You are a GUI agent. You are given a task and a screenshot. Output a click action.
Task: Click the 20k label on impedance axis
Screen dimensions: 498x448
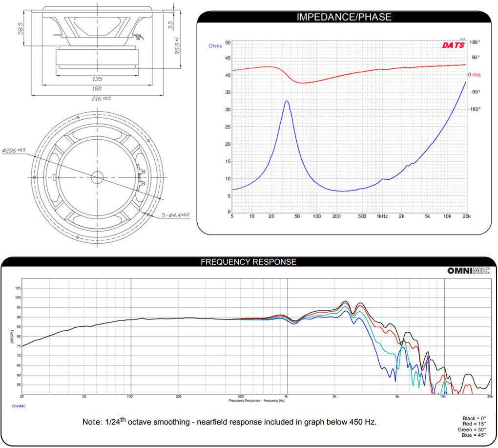pos(466,216)
